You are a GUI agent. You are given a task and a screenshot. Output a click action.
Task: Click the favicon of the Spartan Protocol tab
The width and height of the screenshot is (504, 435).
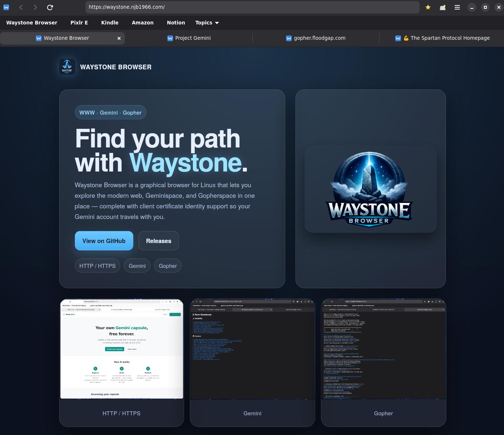click(x=398, y=38)
